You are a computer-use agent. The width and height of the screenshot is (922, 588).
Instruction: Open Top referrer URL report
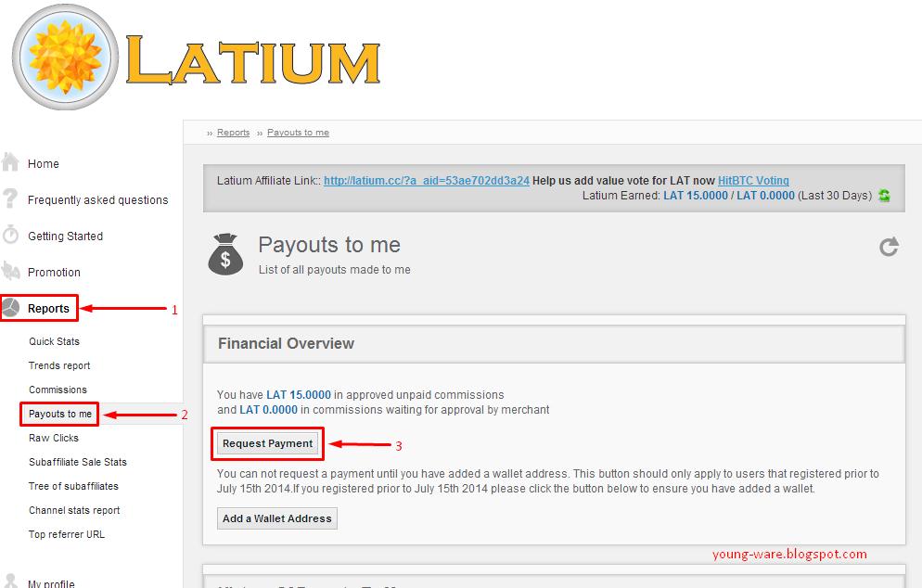pos(67,534)
